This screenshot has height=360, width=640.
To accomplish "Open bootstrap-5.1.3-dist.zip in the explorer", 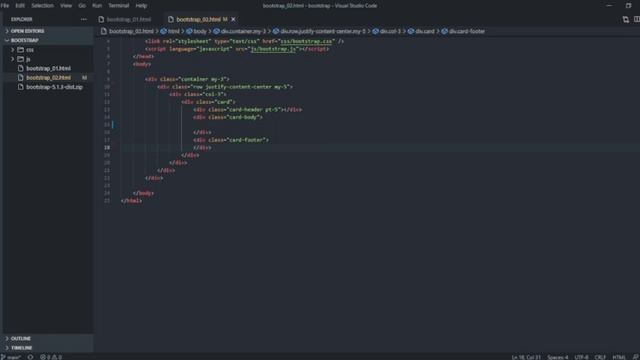I will pos(54,87).
